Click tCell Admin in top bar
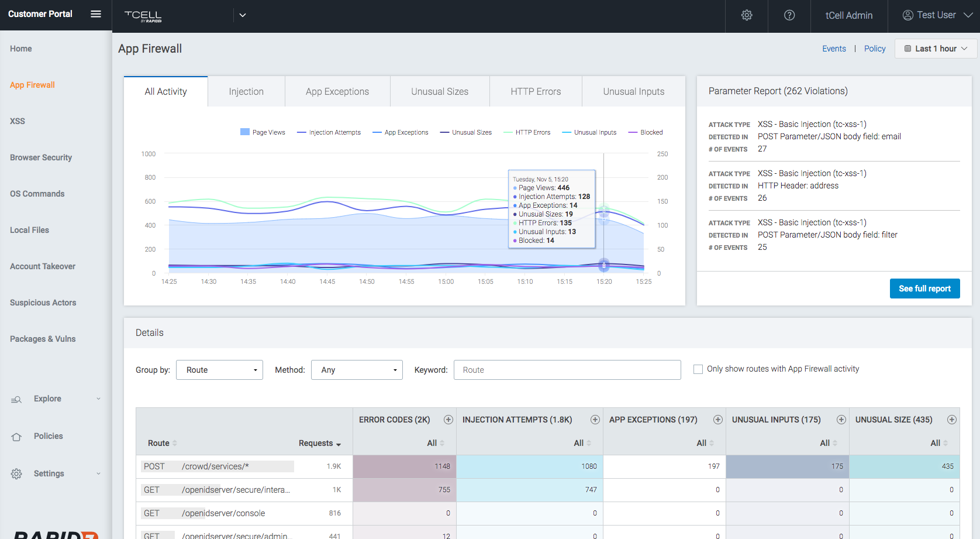Screen dimensions: 980x539 click(849, 15)
